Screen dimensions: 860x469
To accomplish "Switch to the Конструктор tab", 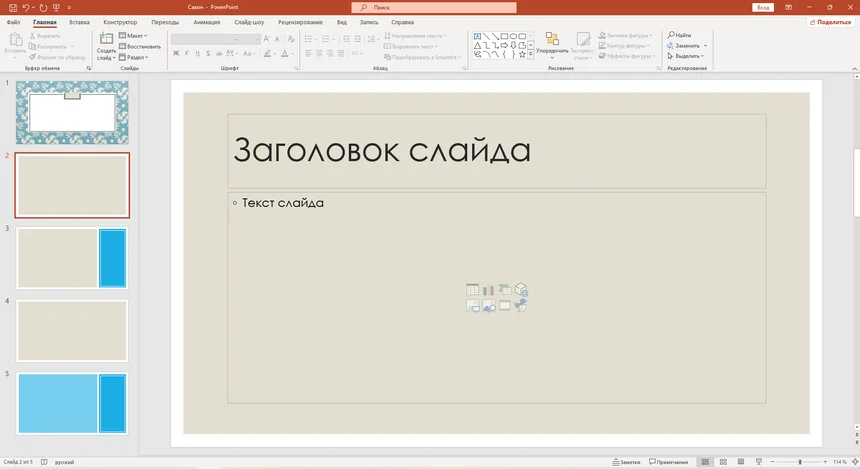I will [x=120, y=22].
